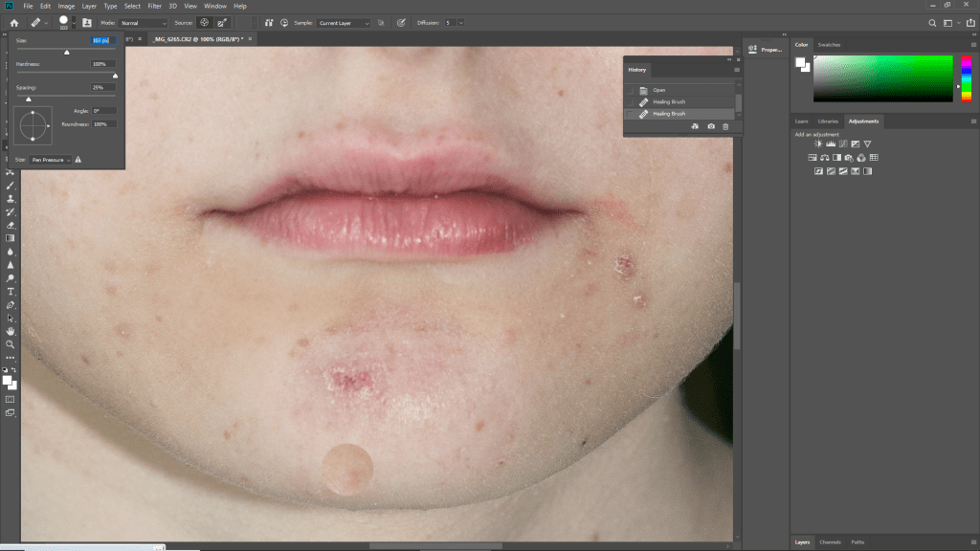
Task: Select the Zoom tool in toolbar
Action: tap(11, 343)
